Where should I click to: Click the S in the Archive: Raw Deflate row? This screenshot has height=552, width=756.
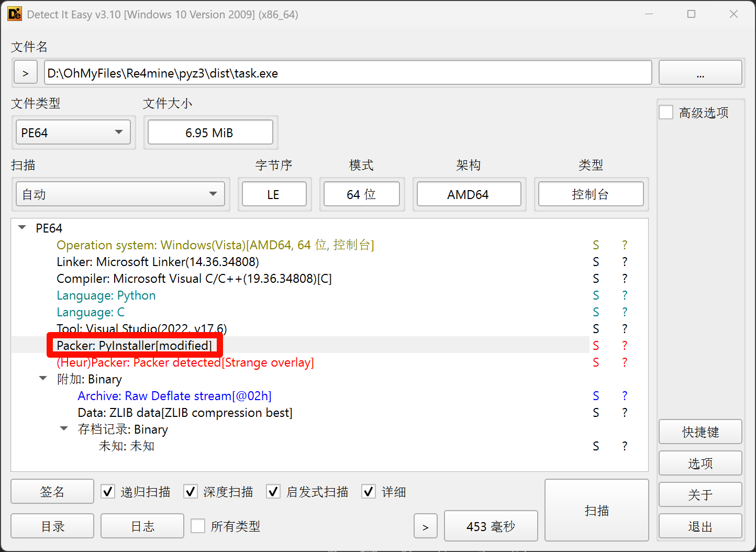[596, 396]
